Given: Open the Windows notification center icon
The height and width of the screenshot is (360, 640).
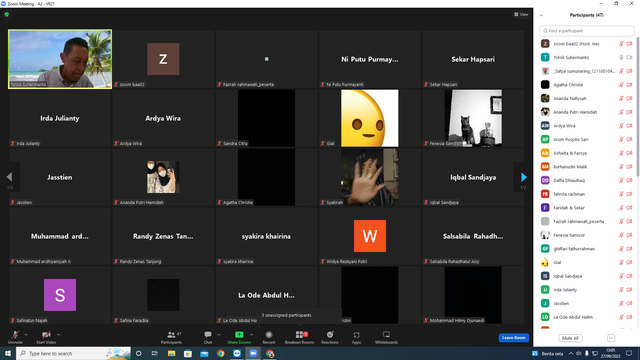Looking at the screenshot, I should pyautogui.click(x=629, y=353).
